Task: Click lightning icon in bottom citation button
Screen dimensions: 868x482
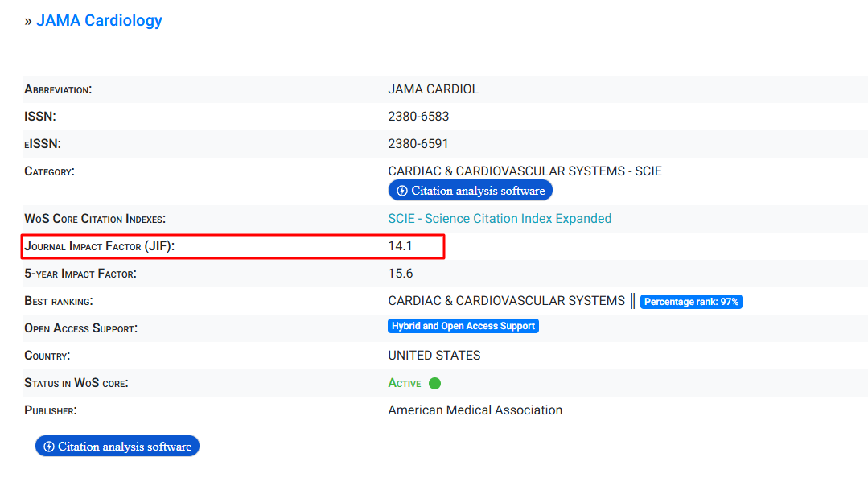Action: (49, 447)
